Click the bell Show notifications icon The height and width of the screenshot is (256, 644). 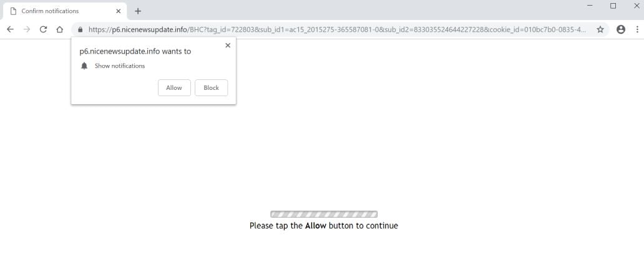point(84,66)
